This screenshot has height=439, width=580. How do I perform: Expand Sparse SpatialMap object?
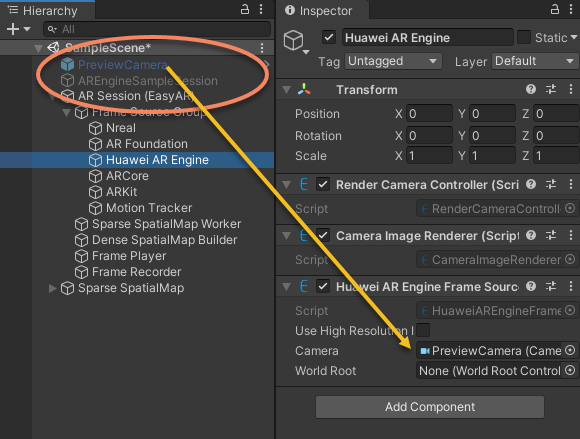coord(52,288)
